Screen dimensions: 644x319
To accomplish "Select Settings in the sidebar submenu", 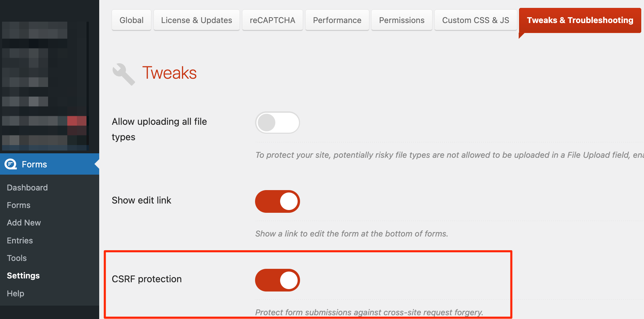I will [x=23, y=276].
